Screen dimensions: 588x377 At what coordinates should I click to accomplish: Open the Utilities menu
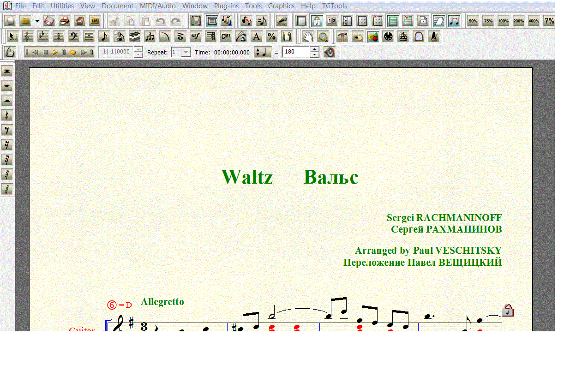click(x=62, y=6)
